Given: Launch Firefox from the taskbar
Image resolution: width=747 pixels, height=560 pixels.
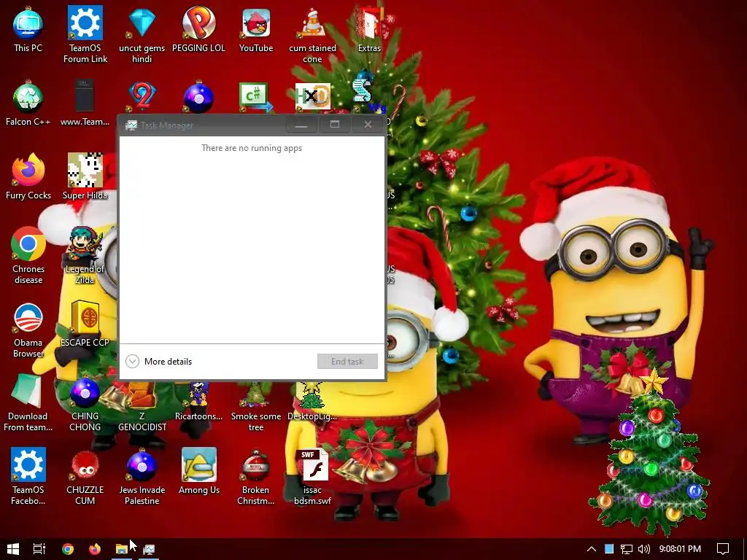Looking at the screenshot, I should (95, 549).
